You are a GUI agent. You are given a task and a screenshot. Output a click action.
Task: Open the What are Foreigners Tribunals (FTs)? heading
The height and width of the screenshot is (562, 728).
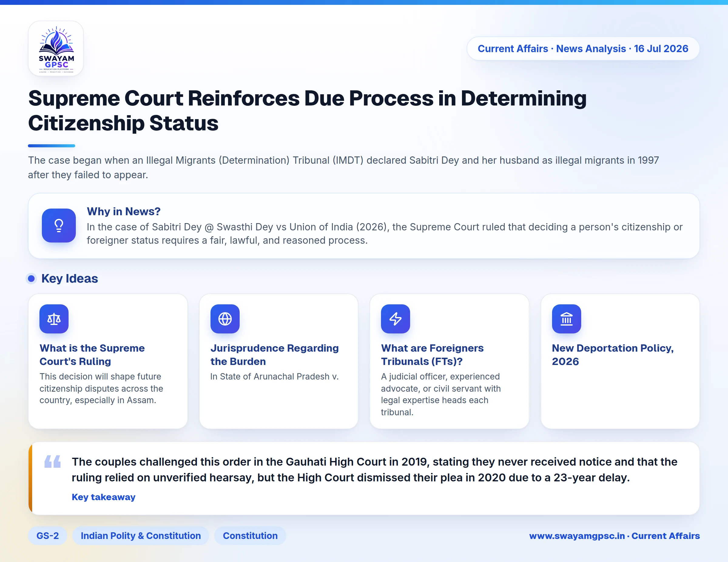(x=432, y=355)
